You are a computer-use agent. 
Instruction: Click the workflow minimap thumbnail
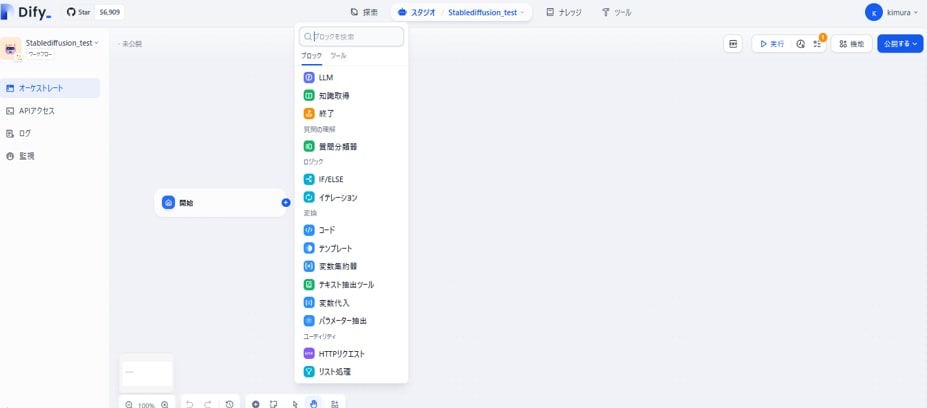click(147, 373)
